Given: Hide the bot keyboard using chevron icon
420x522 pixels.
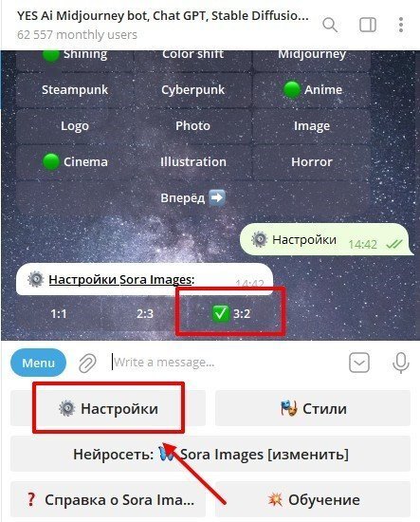Looking at the screenshot, I should [x=359, y=363].
